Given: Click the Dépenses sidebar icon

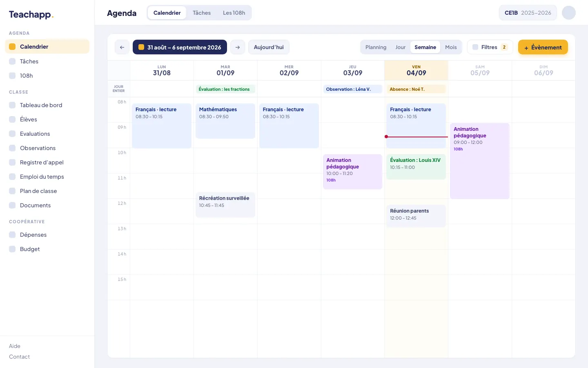Looking at the screenshot, I should [x=12, y=235].
